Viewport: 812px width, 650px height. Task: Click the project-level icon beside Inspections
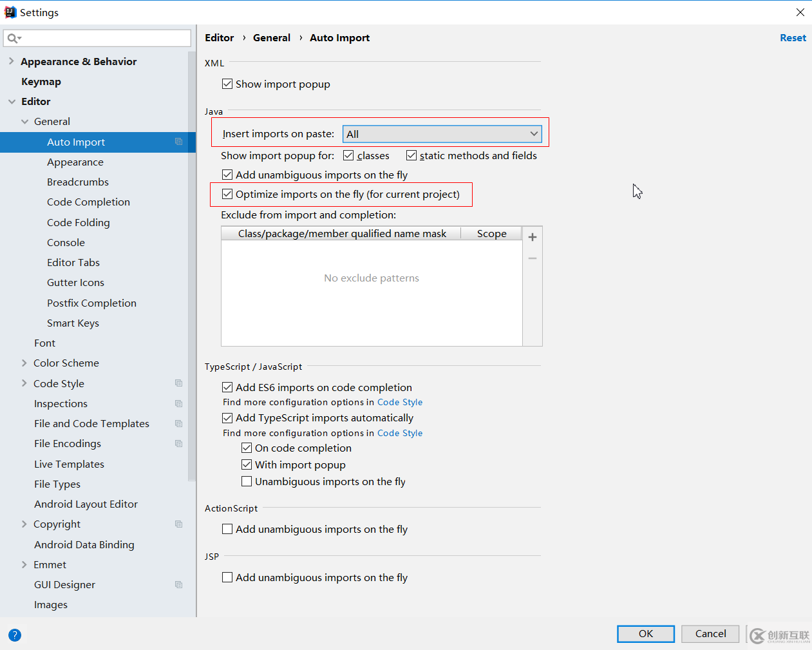[x=179, y=404]
